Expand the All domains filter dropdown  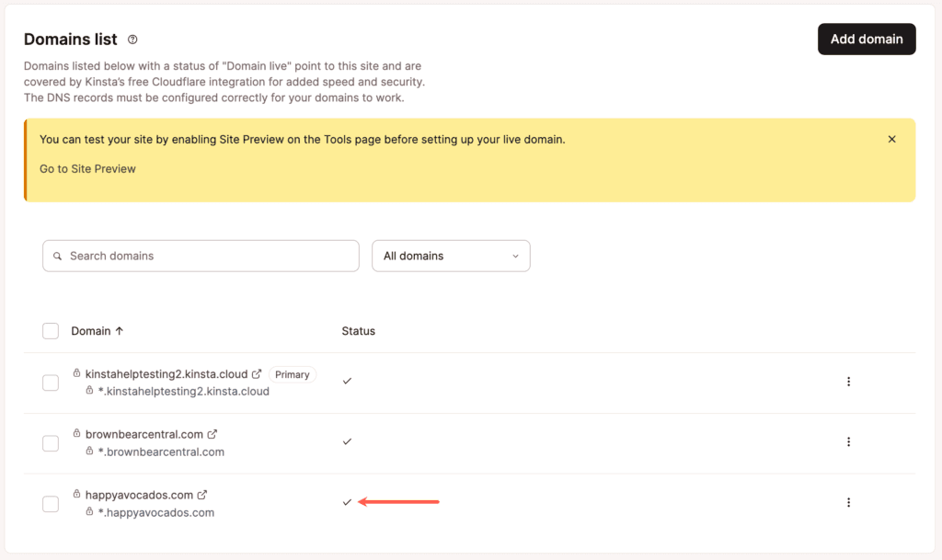point(451,256)
